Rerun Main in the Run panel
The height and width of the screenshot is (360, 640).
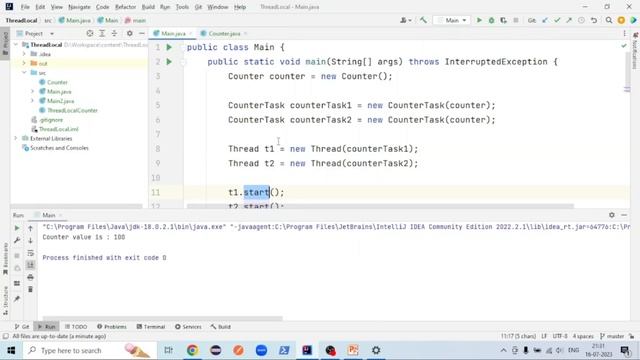coord(17,228)
